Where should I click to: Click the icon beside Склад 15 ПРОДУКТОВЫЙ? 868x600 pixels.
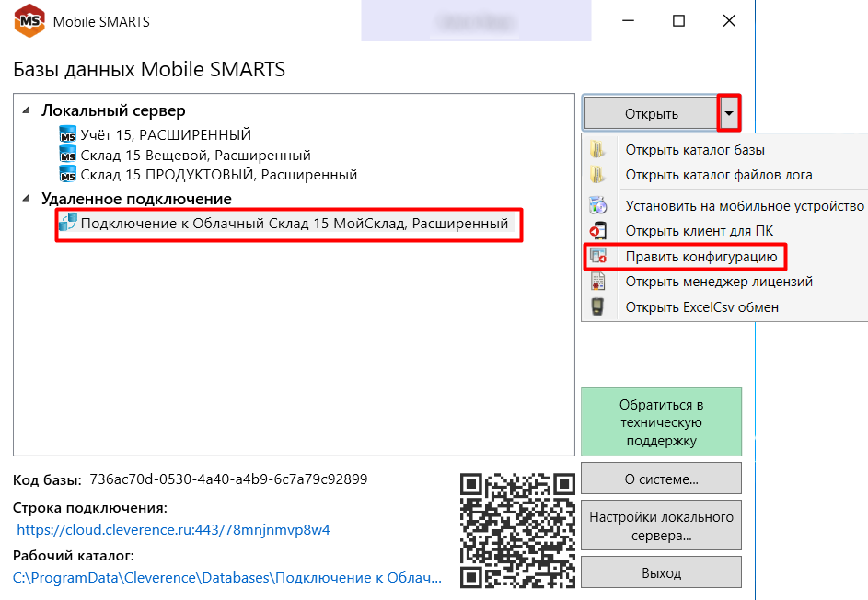(67, 174)
